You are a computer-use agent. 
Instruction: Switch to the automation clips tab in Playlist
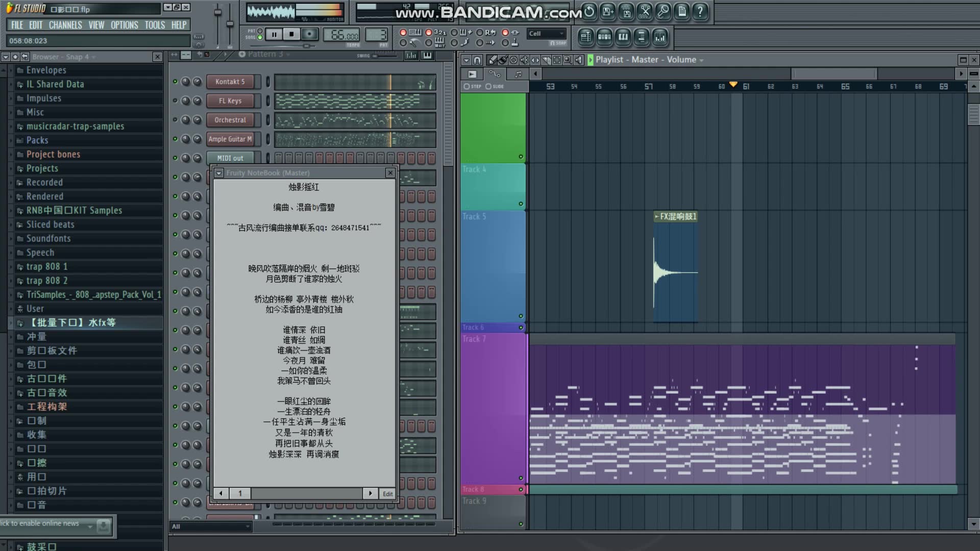click(495, 74)
